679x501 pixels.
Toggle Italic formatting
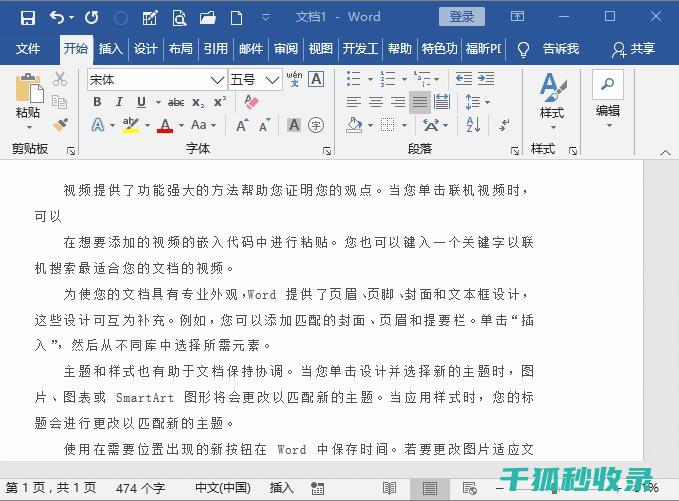click(x=119, y=102)
